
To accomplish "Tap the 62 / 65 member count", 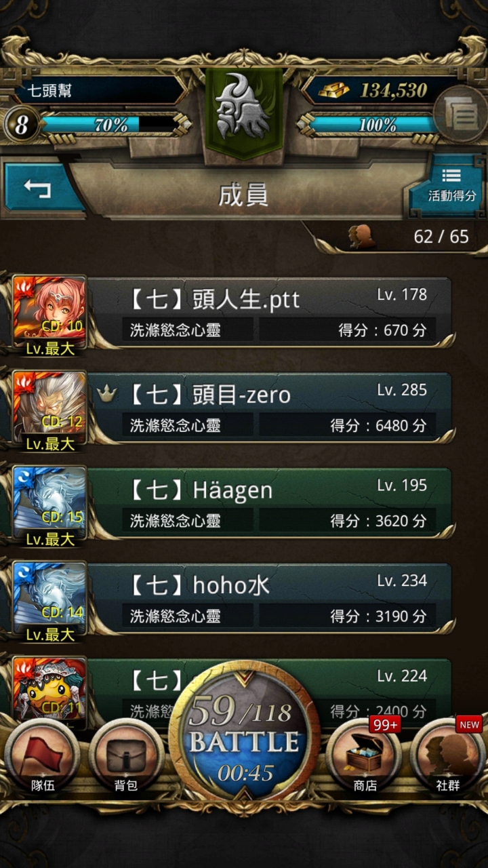I will click(x=441, y=237).
